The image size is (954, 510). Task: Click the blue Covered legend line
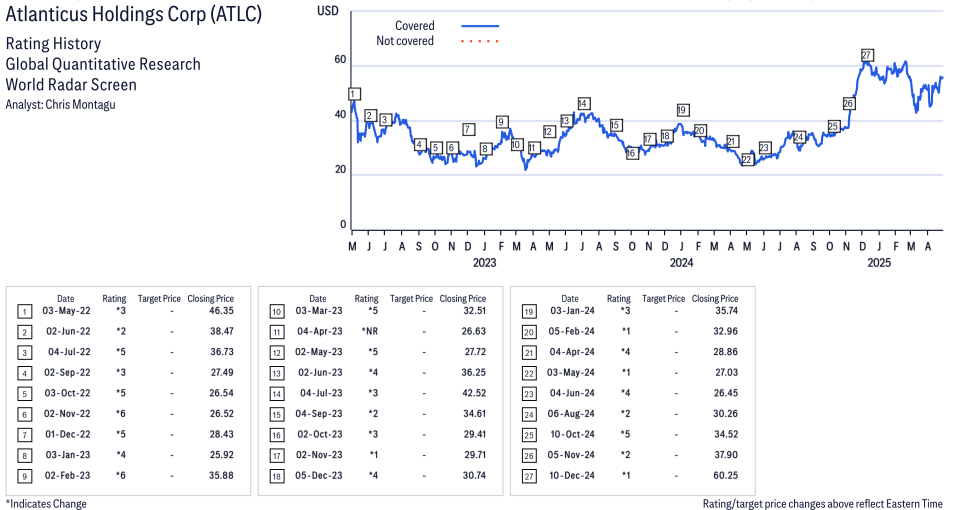(x=480, y=26)
